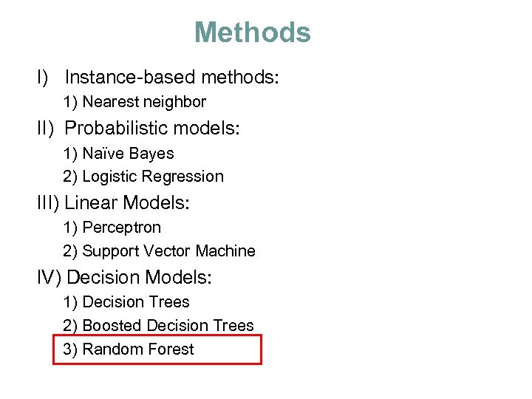Viewport: 532px width, 399px height.
Task: Click the 'Nearest neighbor' list item
Action: tap(144, 102)
